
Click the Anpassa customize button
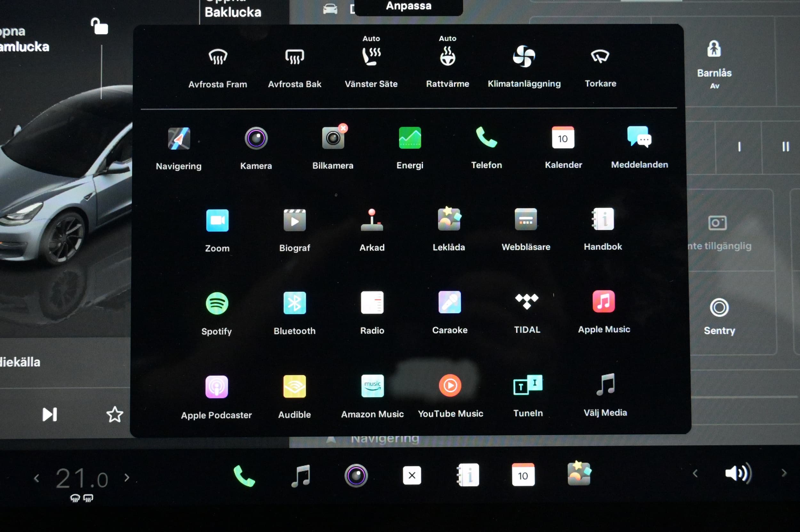tap(409, 6)
